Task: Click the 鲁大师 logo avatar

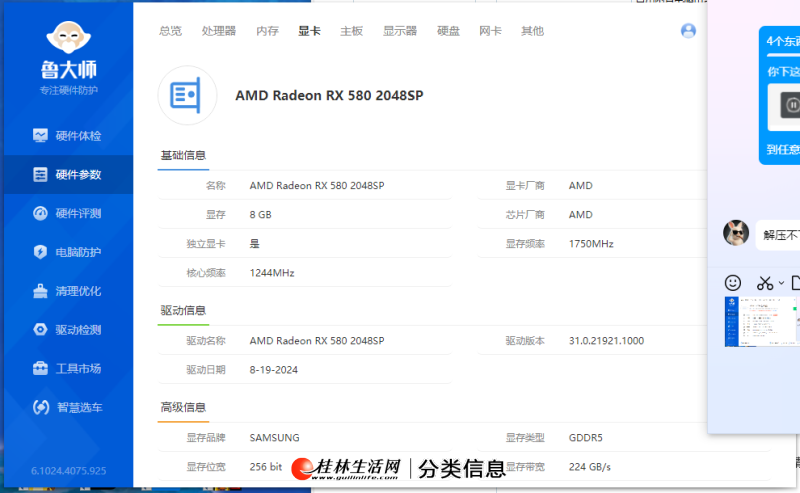Action: tap(68, 38)
